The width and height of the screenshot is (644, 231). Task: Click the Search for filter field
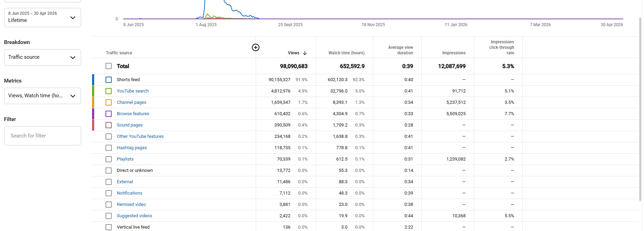[43, 136]
